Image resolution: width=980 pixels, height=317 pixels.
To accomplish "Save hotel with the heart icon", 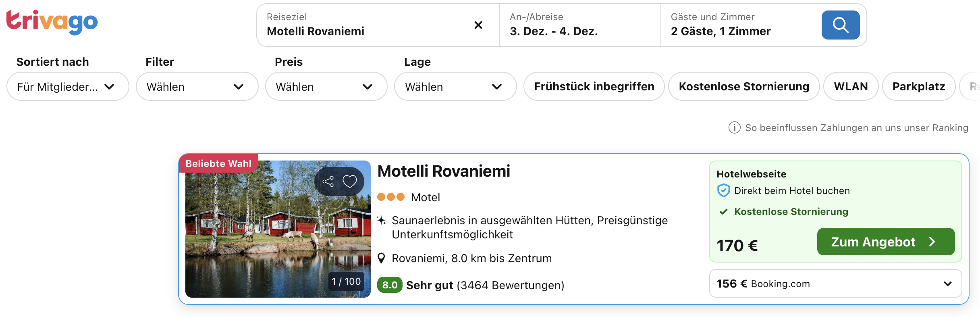I will point(349,181).
